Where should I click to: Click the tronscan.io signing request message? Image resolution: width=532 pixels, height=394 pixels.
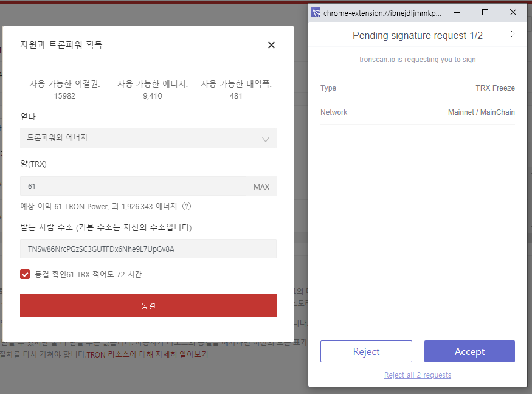(x=418, y=59)
